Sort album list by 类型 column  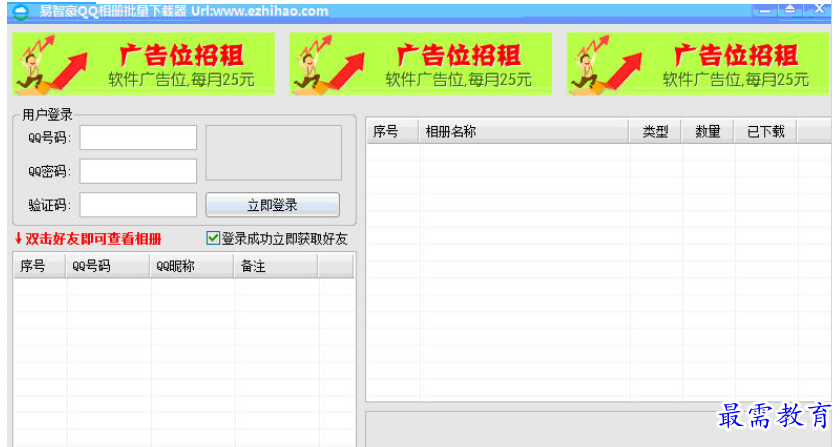click(x=655, y=132)
